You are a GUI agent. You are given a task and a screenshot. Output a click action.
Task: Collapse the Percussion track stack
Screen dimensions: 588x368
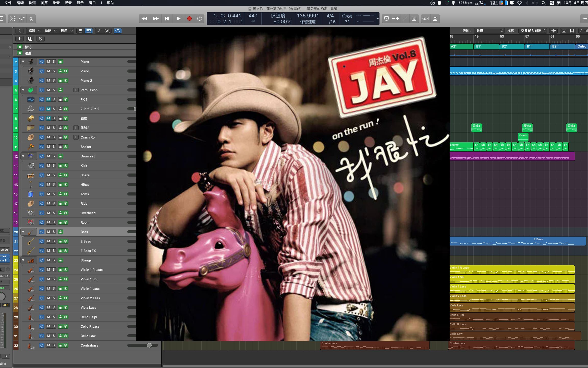(x=23, y=90)
